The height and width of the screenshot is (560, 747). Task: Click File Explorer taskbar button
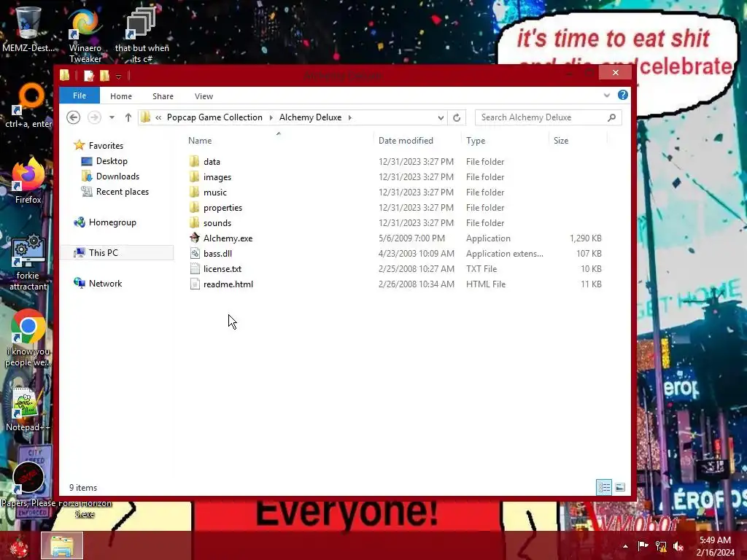[62, 545]
